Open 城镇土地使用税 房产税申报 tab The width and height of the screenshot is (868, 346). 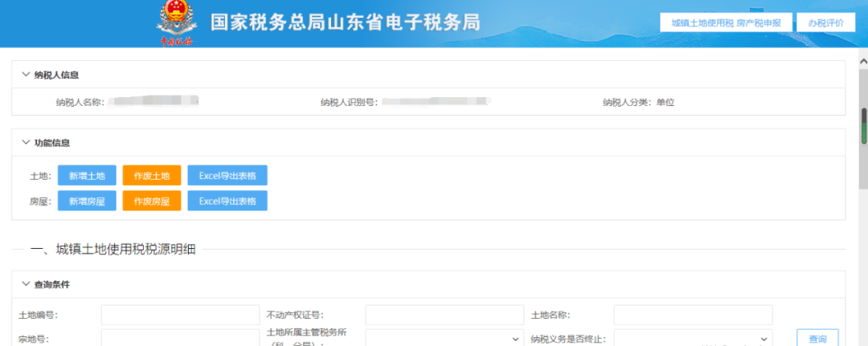[x=726, y=22]
